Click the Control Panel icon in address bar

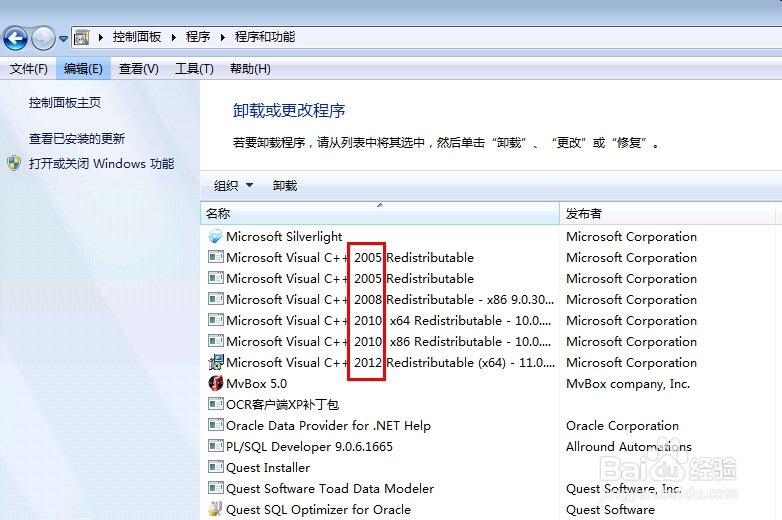81,37
